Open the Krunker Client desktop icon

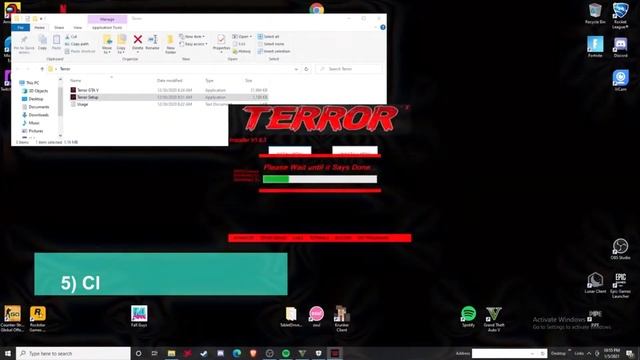point(342,319)
